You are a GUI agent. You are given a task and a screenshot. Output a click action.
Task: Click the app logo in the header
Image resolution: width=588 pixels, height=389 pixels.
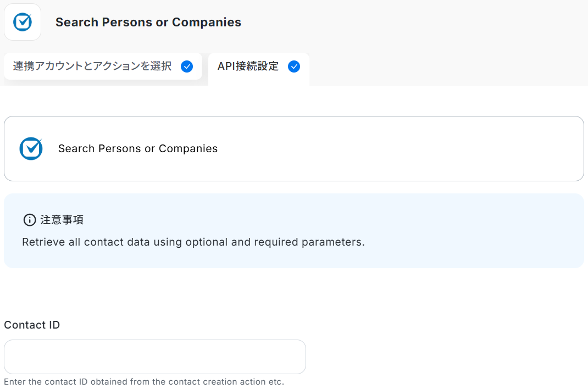pos(23,22)
